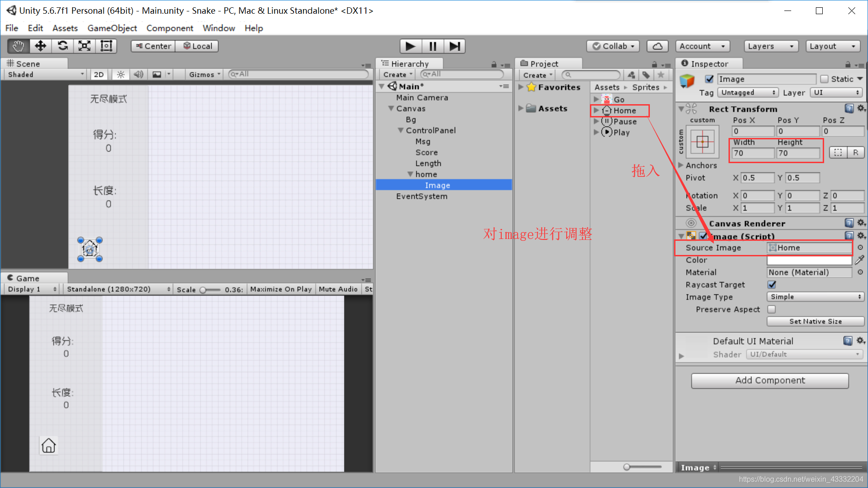Click the Pause playback button
This screenshot has height=488, width=868.
coord(433,46)
